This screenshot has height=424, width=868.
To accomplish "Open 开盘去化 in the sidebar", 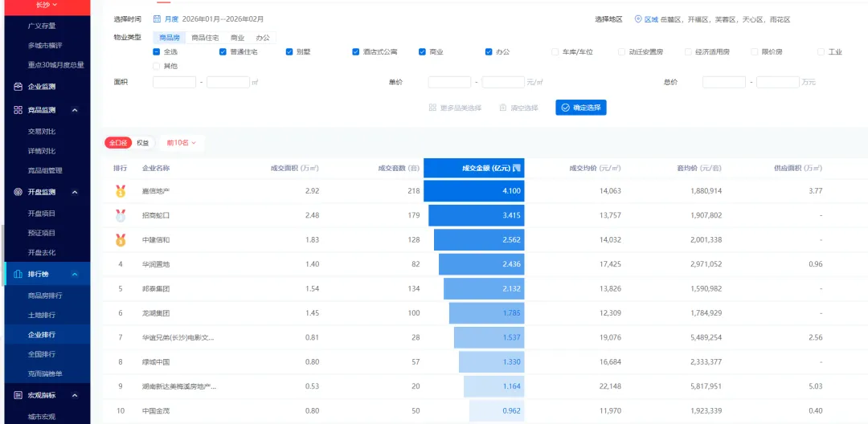I will tap(42, 253).
